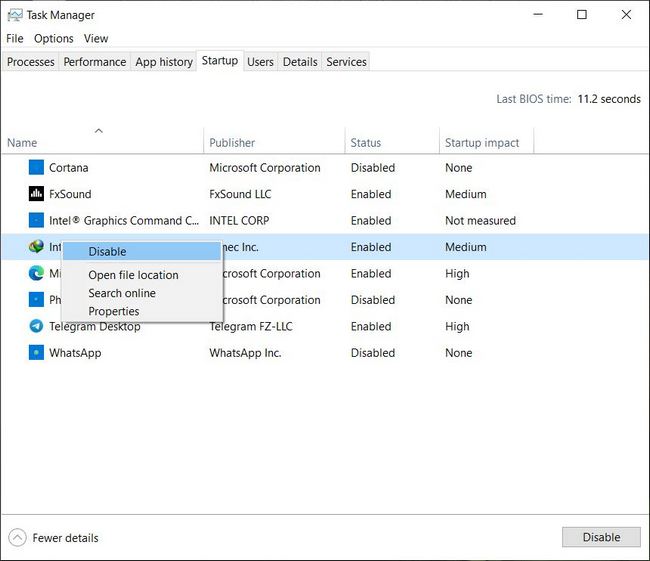
Task: Click FxSound LLC publisher cell
Action: click(x=240, y=194)
